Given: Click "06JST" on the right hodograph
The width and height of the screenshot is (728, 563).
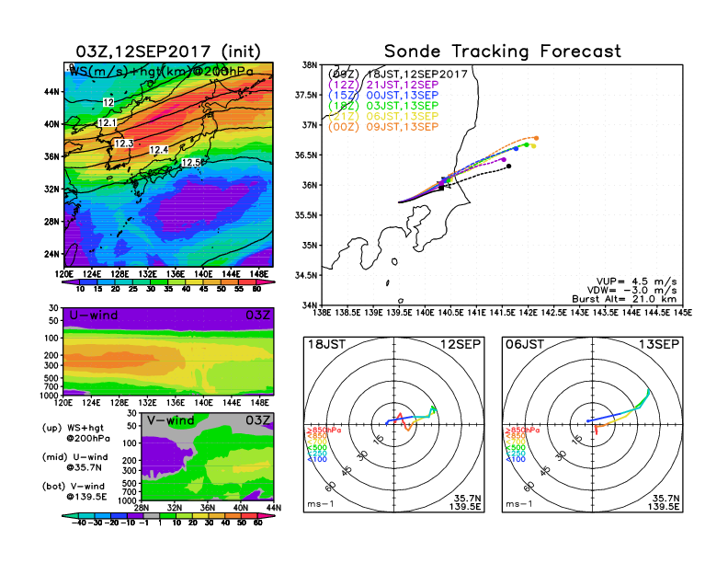Looking at the screenshot, I should coord(525,344).
